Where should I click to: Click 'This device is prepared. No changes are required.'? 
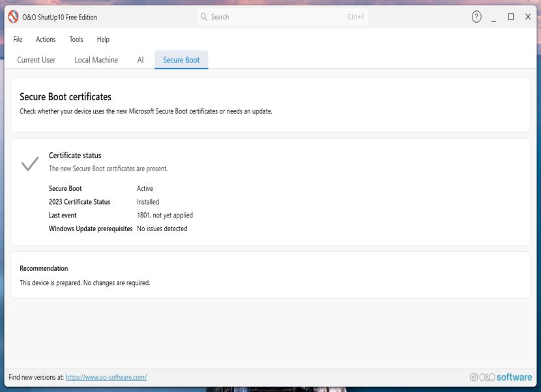coord(85,283)
